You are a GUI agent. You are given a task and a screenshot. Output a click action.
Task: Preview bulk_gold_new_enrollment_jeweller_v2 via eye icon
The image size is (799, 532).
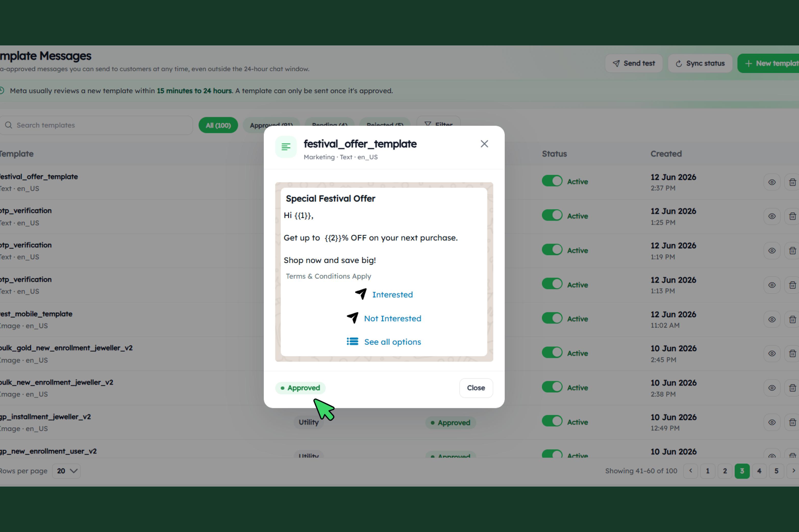(772, 354)
